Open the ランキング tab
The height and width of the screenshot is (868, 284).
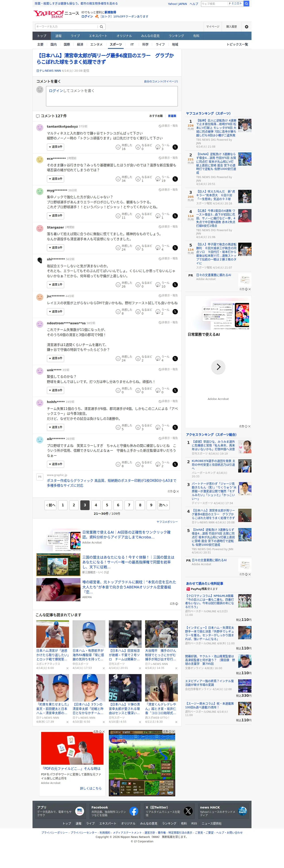coord(177,36)
